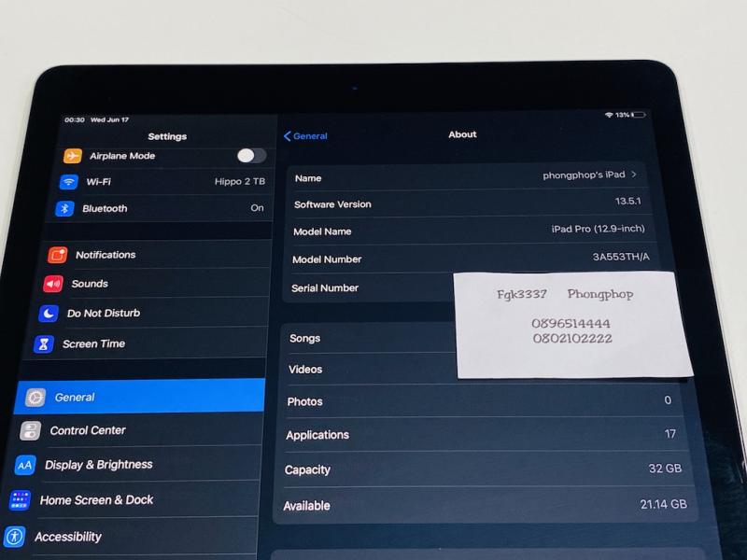Tap the Bluetooth settings icon
Image resolution: width=747 pixels, height=560 pixels.
pos(64,208)
